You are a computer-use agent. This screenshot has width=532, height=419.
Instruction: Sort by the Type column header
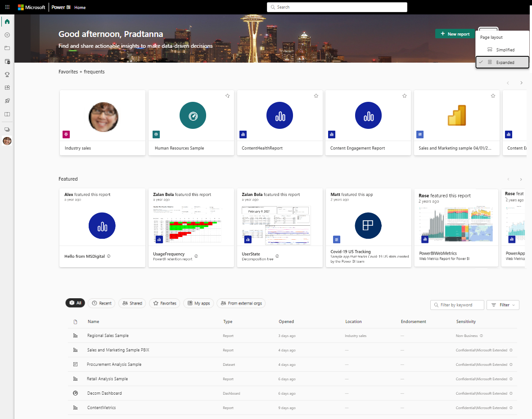tap(228, 322)
